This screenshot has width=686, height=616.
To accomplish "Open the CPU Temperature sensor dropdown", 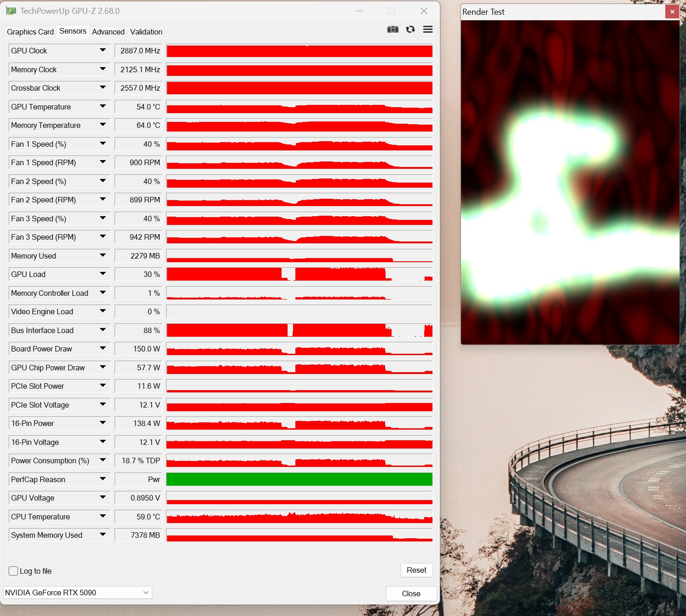I will pos(103,516).
